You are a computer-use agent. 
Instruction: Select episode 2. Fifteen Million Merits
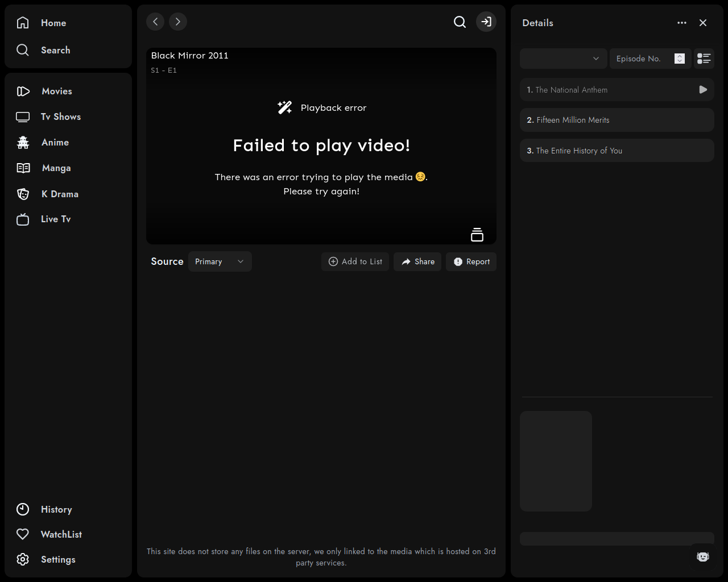(x=617, y=120)
